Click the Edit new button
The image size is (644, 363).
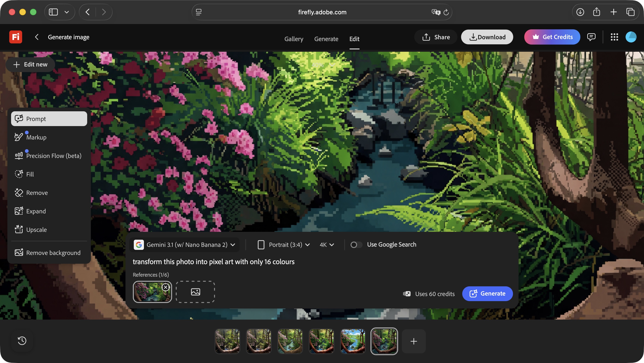(30, 65)
